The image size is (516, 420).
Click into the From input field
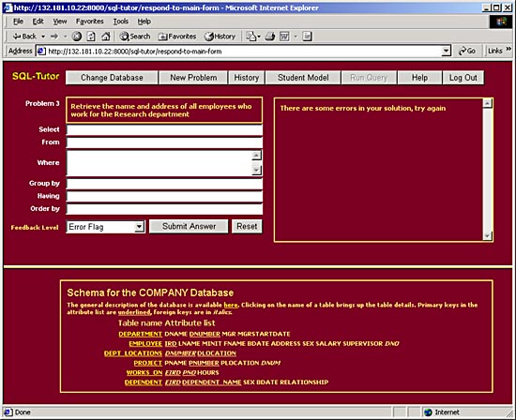[x=164, y=142]
